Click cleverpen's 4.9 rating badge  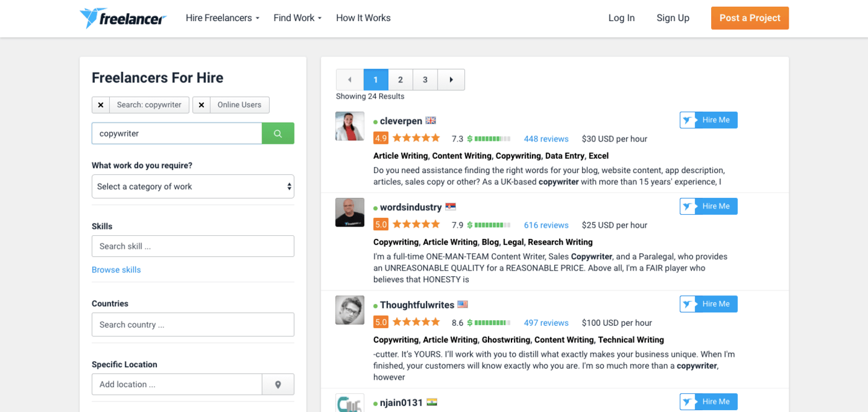[381, 138]
